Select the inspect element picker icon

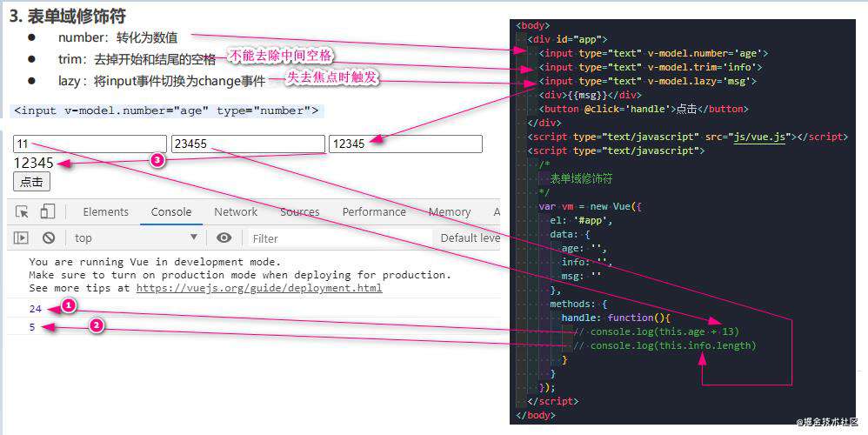pyautogui.click(x=22, y=212)
